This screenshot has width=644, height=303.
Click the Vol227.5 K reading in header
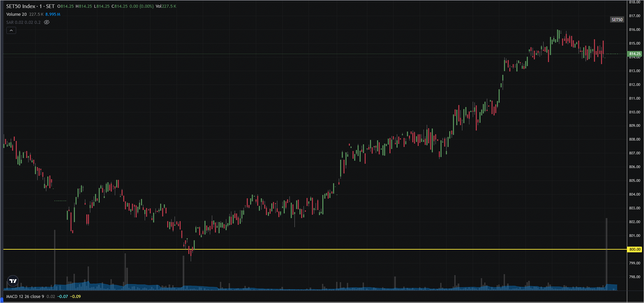[x=166, y=6]
